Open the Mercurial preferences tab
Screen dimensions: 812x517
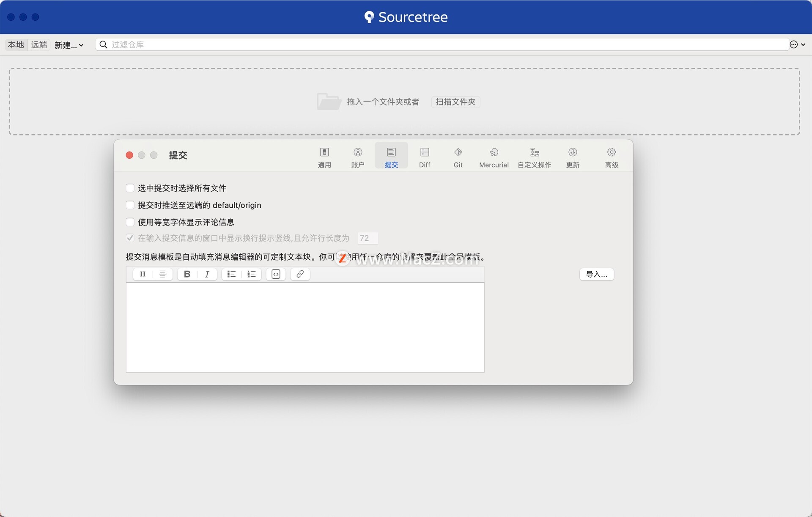pos(494,157)
